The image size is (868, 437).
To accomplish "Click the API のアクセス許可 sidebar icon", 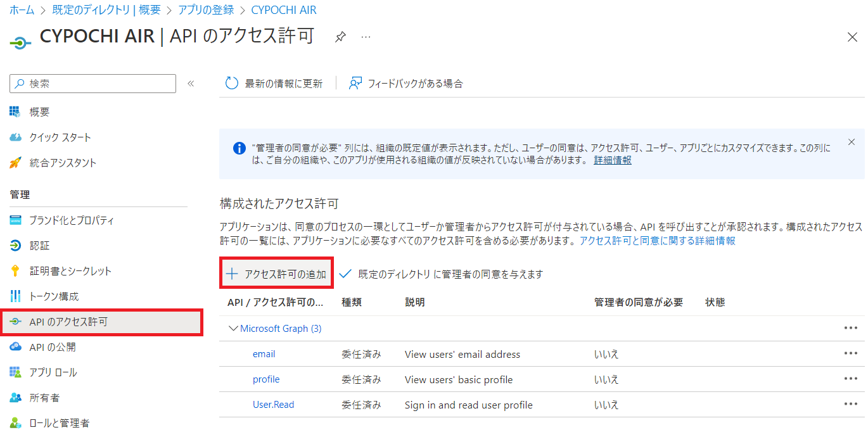I will (16, 322).
